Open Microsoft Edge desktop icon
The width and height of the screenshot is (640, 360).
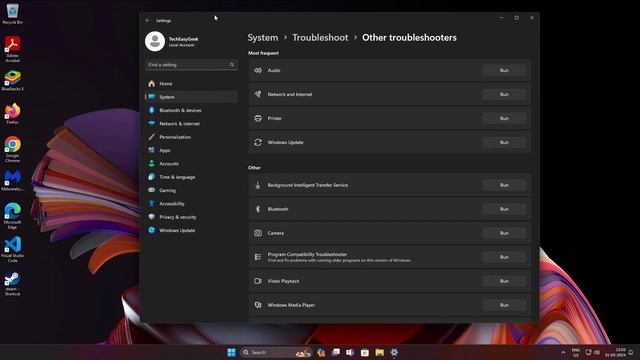(13, 216)
